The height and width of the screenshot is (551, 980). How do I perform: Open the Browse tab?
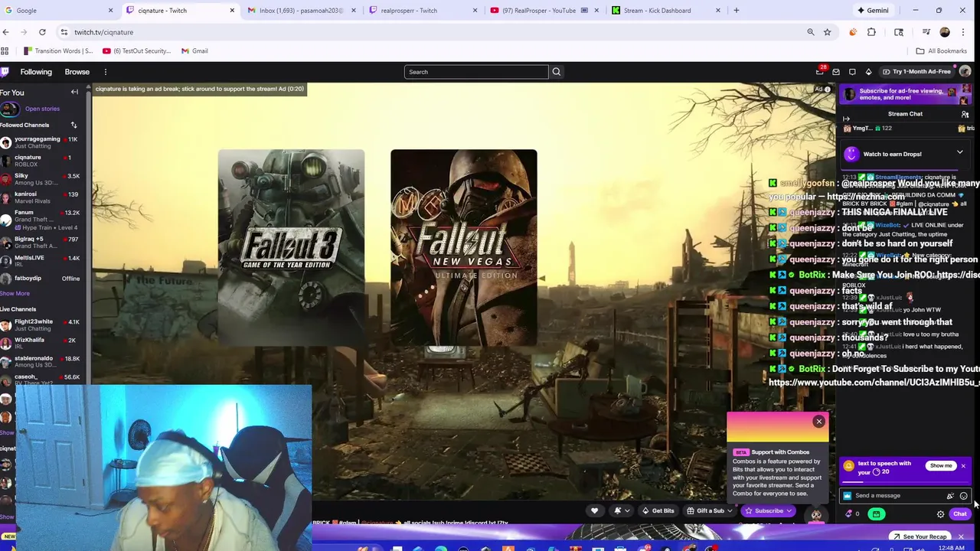(x=77, y=72)
